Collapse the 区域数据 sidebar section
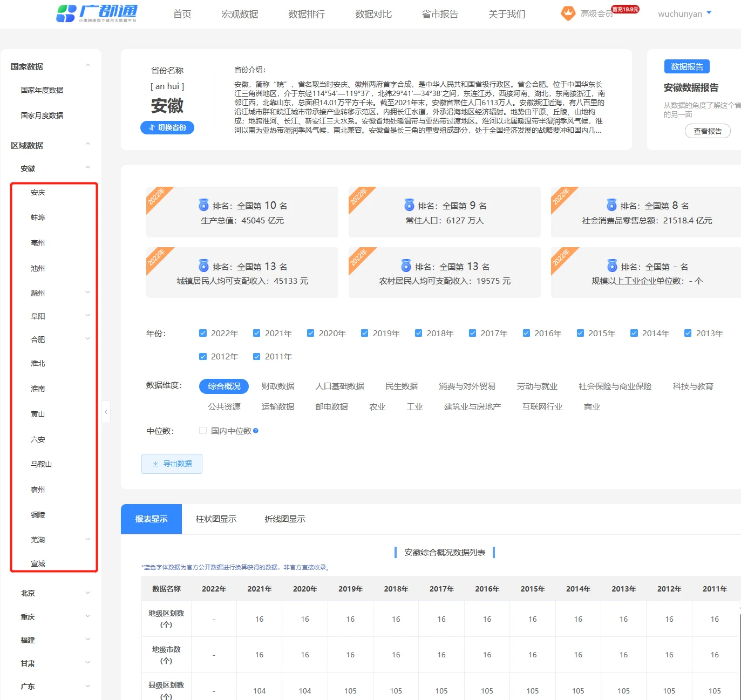741x700 pixels. pos(88,144)
